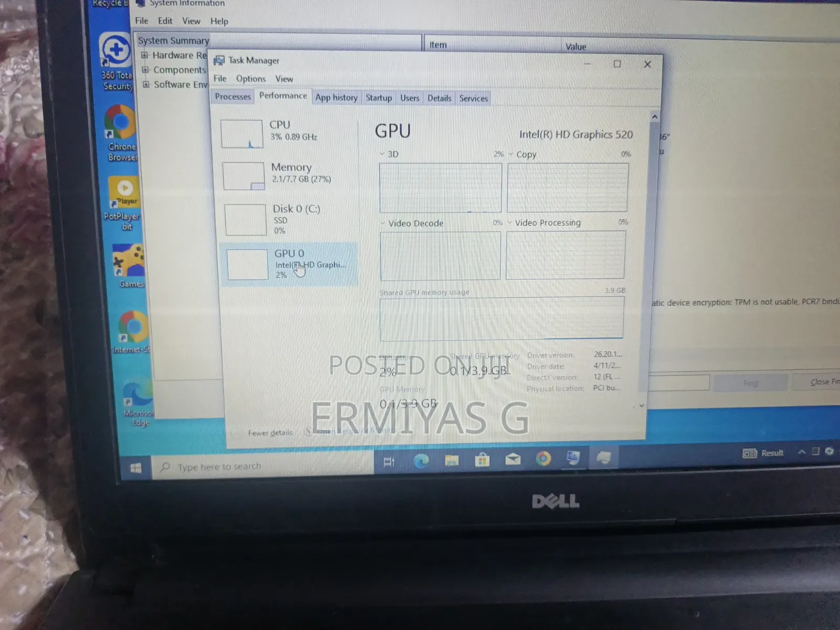Viewport: 840px width, 630px height.
Task: Click the Task Manager title bar icon
Action: click(x=219, y=60)
